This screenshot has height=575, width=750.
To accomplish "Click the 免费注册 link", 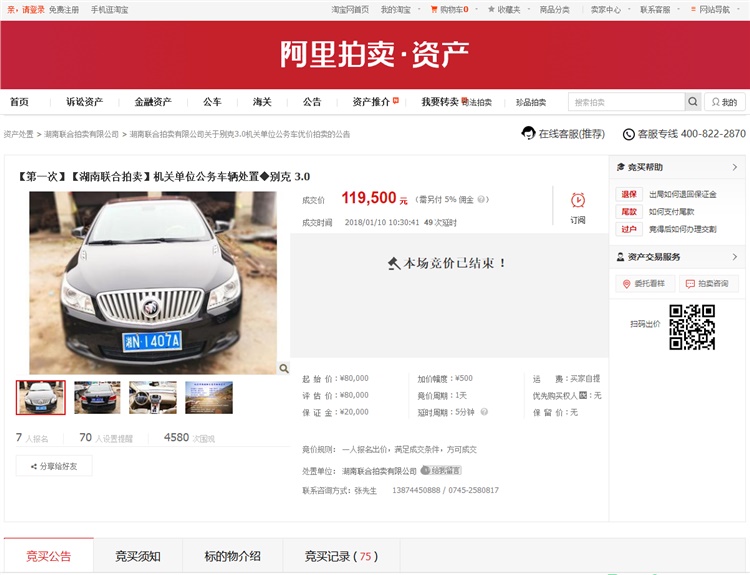I will [x=64, y=10].
